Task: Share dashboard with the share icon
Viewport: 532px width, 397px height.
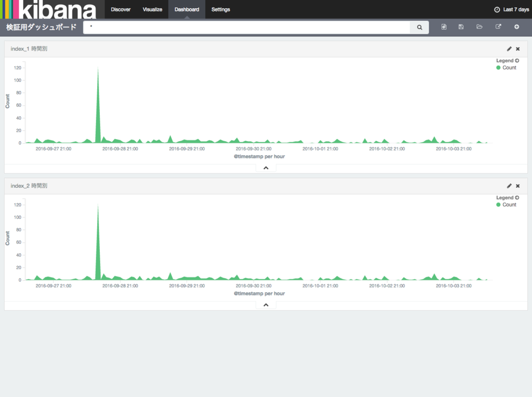Action: (x=498, y=27)
